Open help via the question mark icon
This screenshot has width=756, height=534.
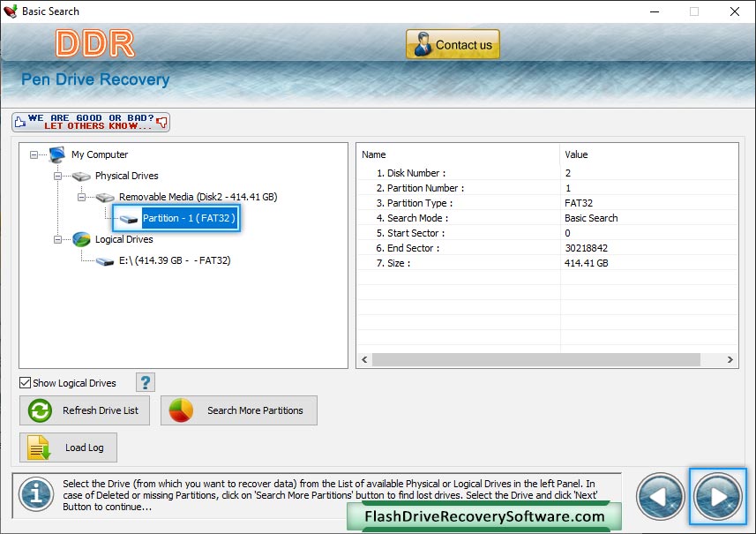pyautogui.click(x=146, y=382)
